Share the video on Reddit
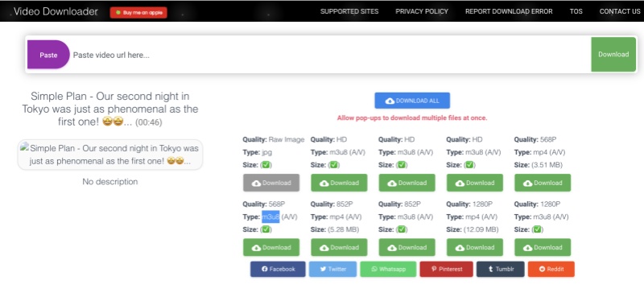 click(551, 269)
